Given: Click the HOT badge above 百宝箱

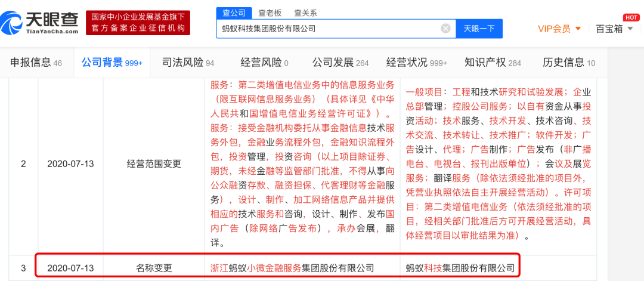Looking at the screenshot, I should coord(630,17).
